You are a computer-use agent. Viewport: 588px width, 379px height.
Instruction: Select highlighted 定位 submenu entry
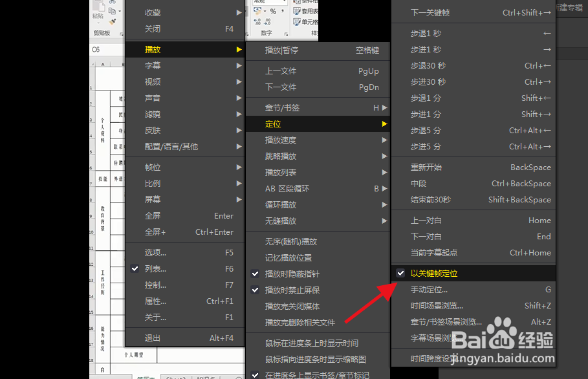coord(318,124)
